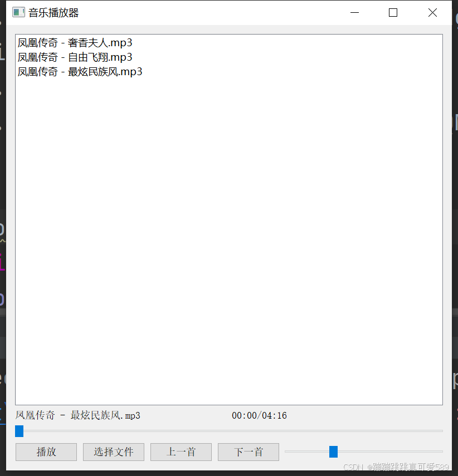Maximize the 音乐播放器 window
Viewport: 458px width, 476px height.
click(393, 12)
